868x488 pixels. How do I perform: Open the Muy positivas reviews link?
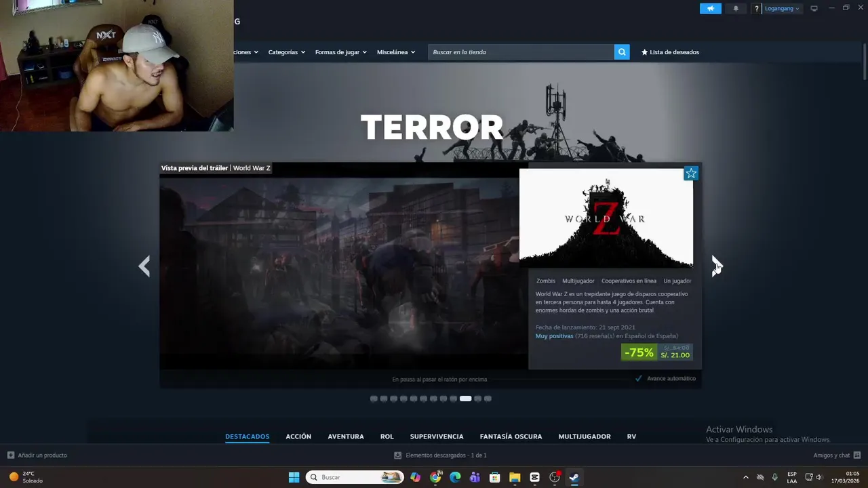554,336
